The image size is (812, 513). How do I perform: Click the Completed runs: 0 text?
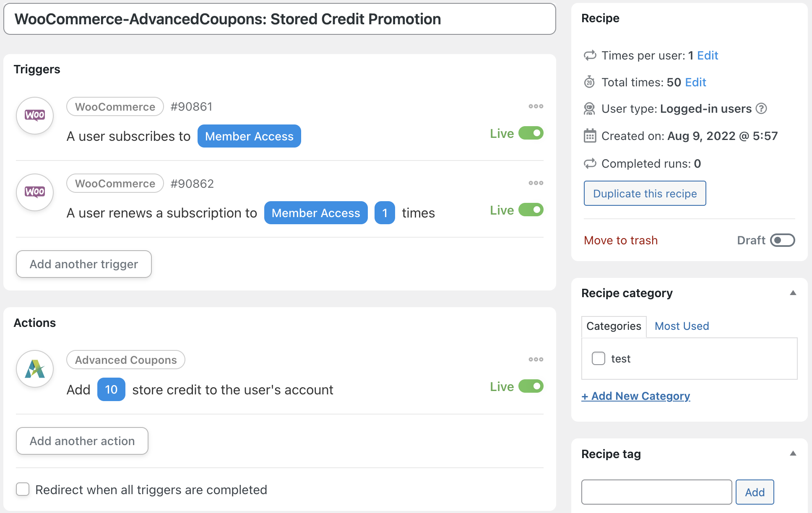click(651, 163)
